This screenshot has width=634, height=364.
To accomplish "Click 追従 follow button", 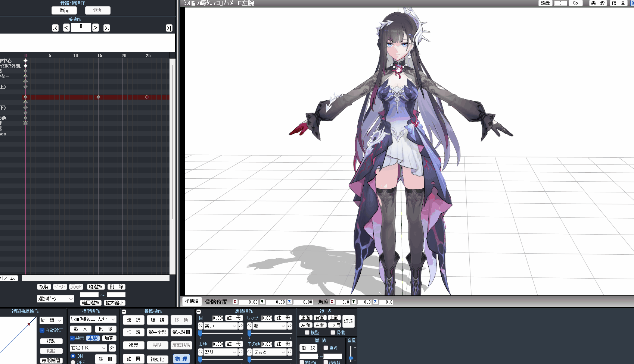I will tap(348, 321).
